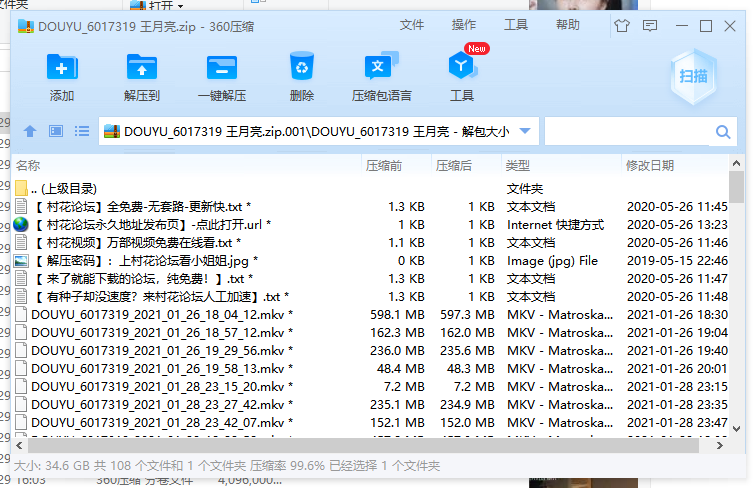Expand the archive path dropdown arrow
Image resolution: width=756 pixels, height=488 pixels.
tap(526, 131)
